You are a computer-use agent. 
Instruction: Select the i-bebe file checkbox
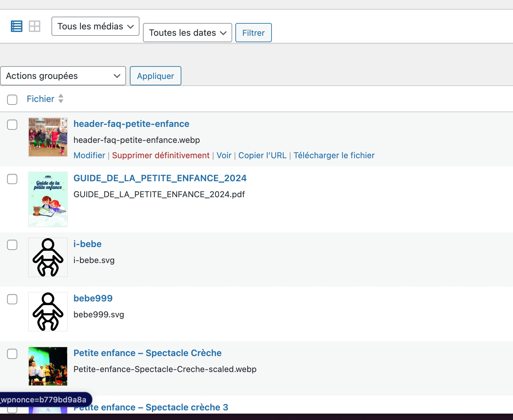[12, 245]
